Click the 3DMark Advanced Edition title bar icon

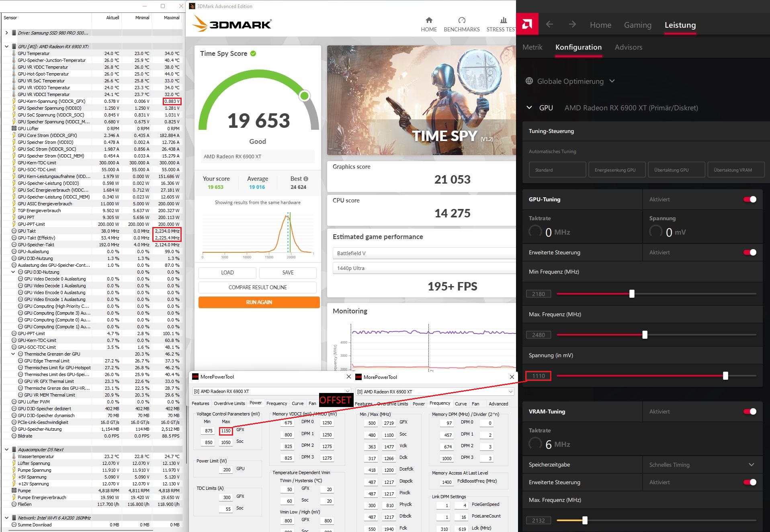[x=192, y=6]
